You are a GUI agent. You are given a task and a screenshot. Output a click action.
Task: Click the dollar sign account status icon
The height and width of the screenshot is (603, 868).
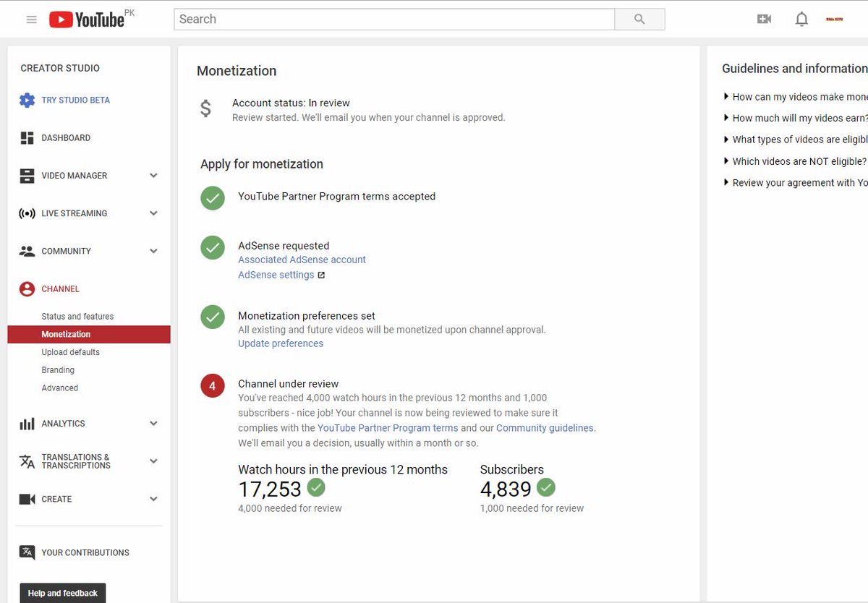205,109
